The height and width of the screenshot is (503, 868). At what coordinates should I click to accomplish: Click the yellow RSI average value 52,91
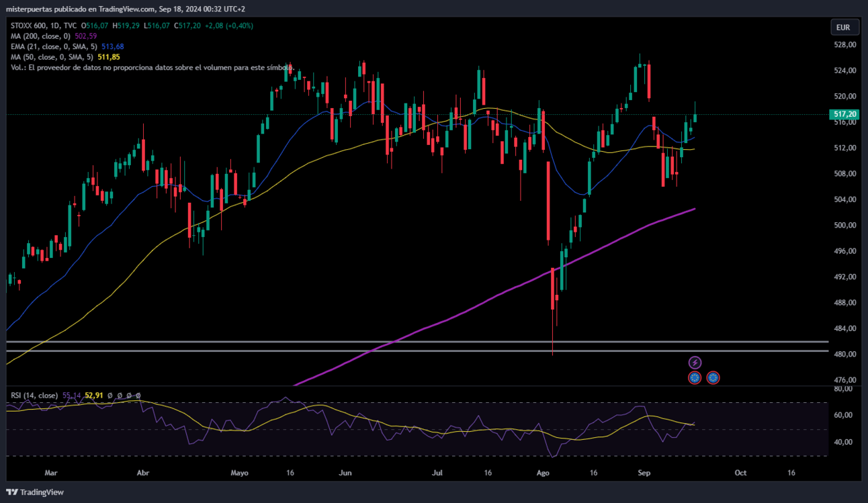click(x=94, y=396)
